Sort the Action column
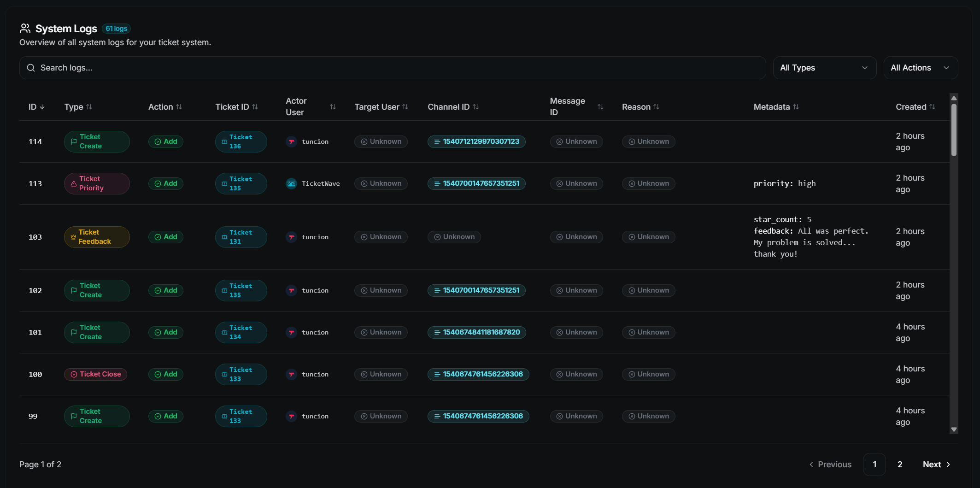 (179, 107)
